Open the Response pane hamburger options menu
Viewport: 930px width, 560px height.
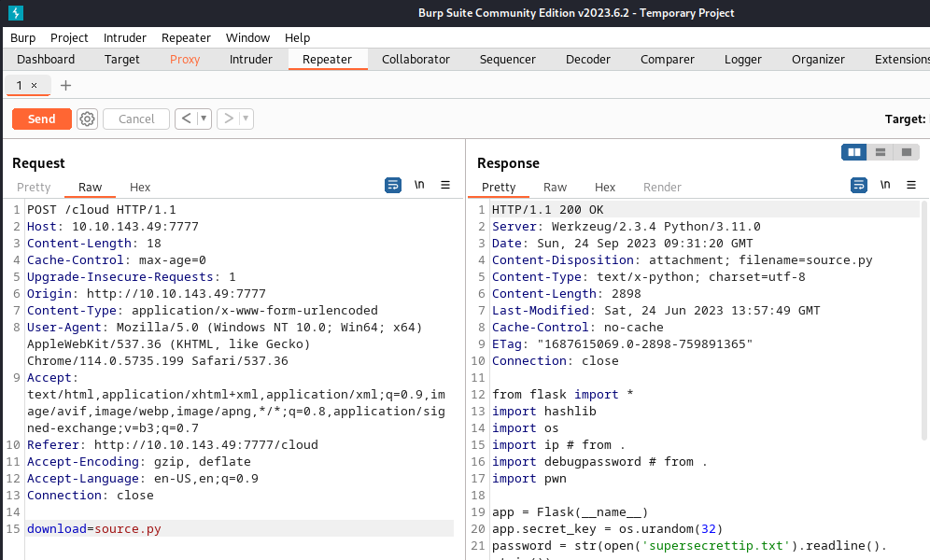click(x=911, y=185)
